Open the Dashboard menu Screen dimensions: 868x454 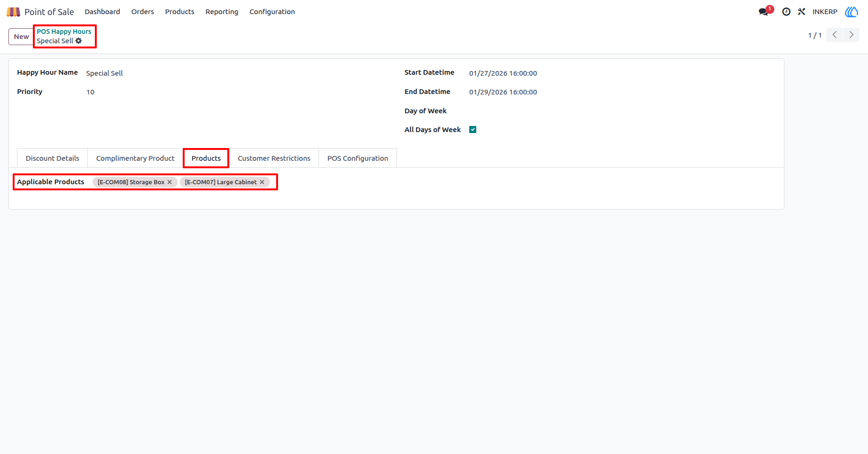pyautogui.click(x=102, y=12)
